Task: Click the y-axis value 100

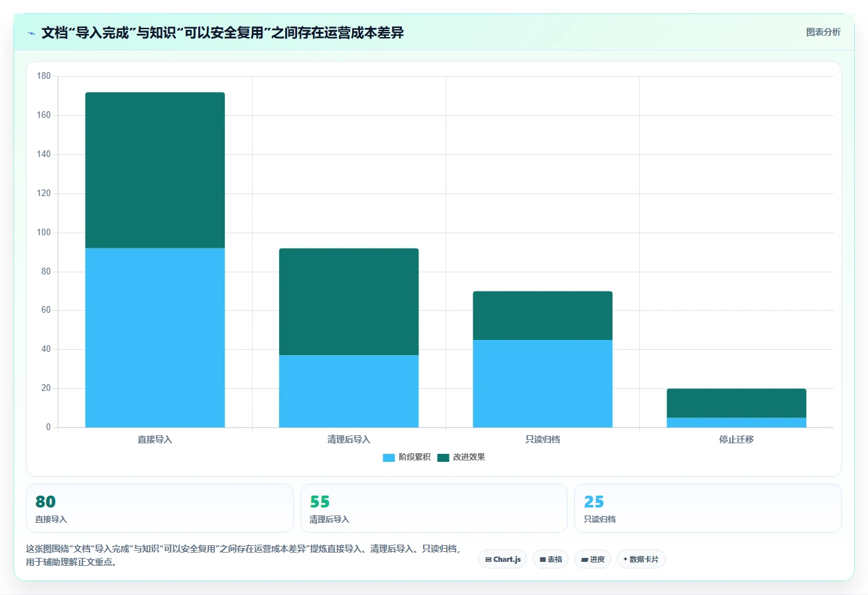Action: tap(44, 233)
